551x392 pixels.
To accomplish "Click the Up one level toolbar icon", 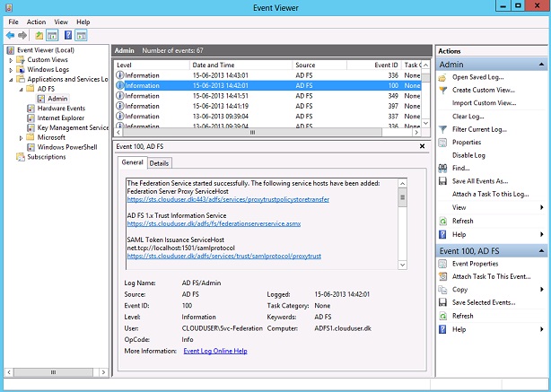I will (x=39, y=35).
